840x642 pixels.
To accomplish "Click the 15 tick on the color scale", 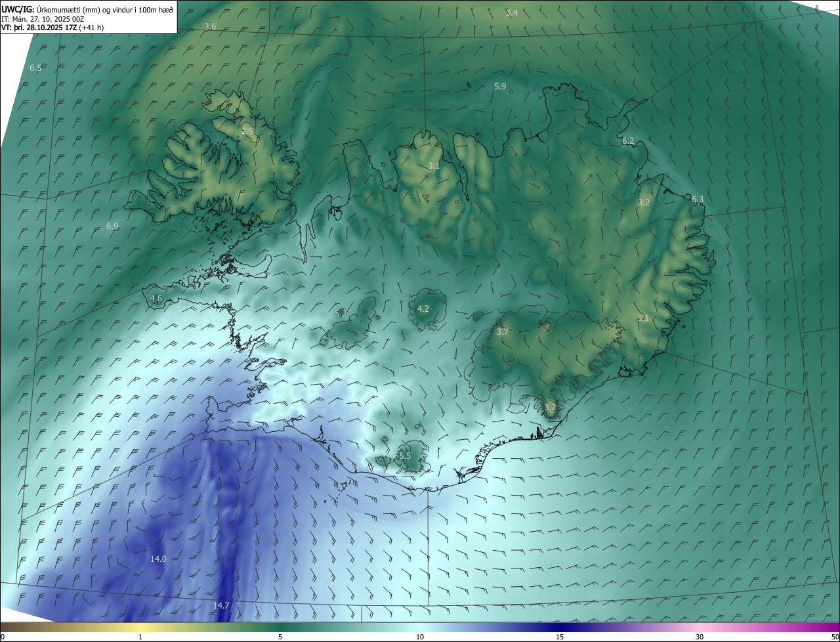I will coord(560,637).
